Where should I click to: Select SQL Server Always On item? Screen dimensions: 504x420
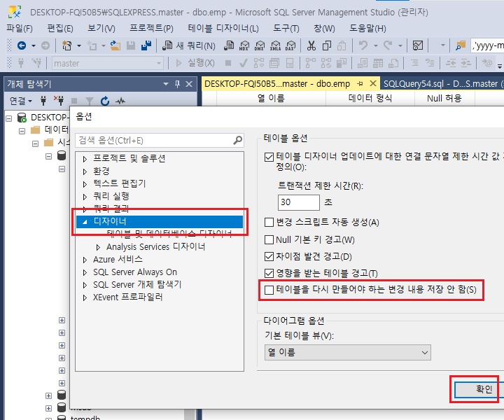pos(135,272)
